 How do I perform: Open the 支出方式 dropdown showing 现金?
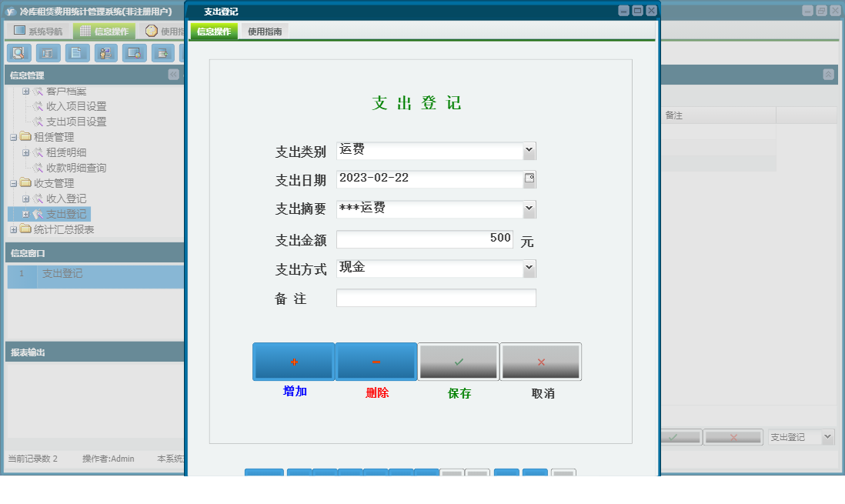(530, 268)
